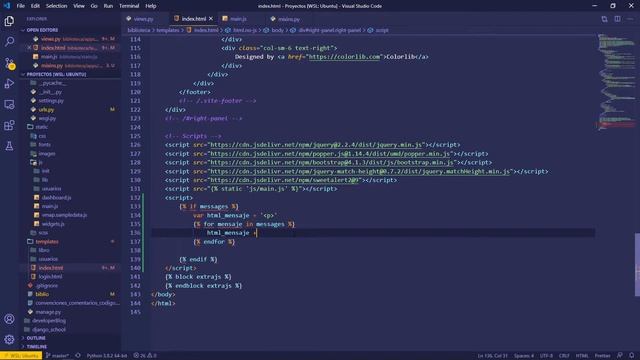Click the colorlib.com link in line 116

[344, 57]
